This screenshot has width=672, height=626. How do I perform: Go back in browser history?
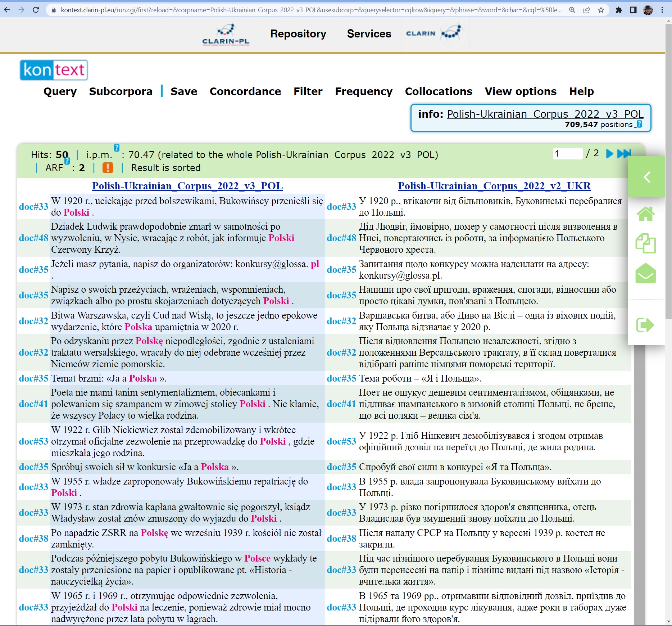click(x=7, y=10)
